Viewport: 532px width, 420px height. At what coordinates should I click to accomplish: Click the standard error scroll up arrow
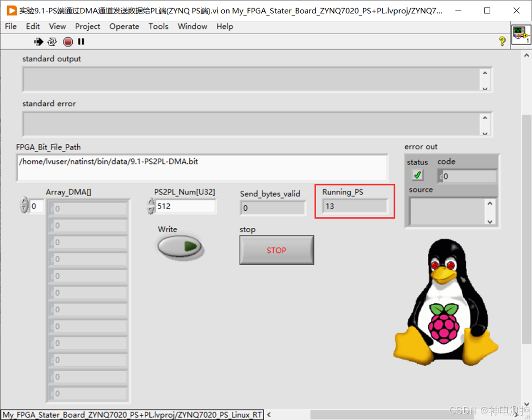[485, 118]
